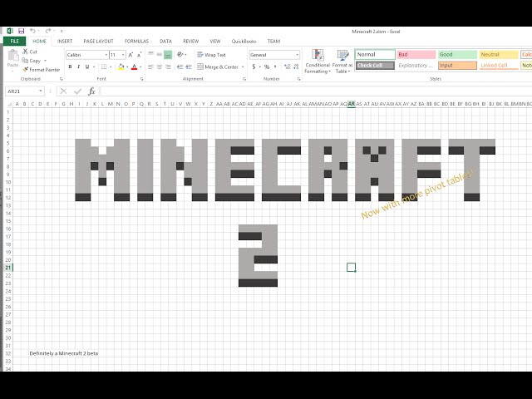Click the Cut scissors icon
This screenshot has height=399, width=532.
(25, 52)
